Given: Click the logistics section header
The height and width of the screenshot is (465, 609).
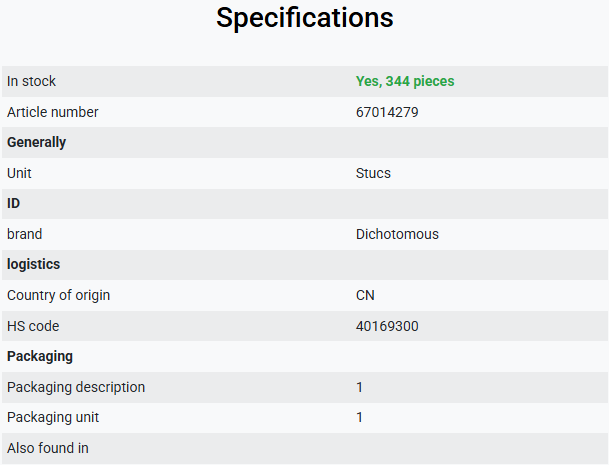Looking at the screenshot, I should (33, 265).
